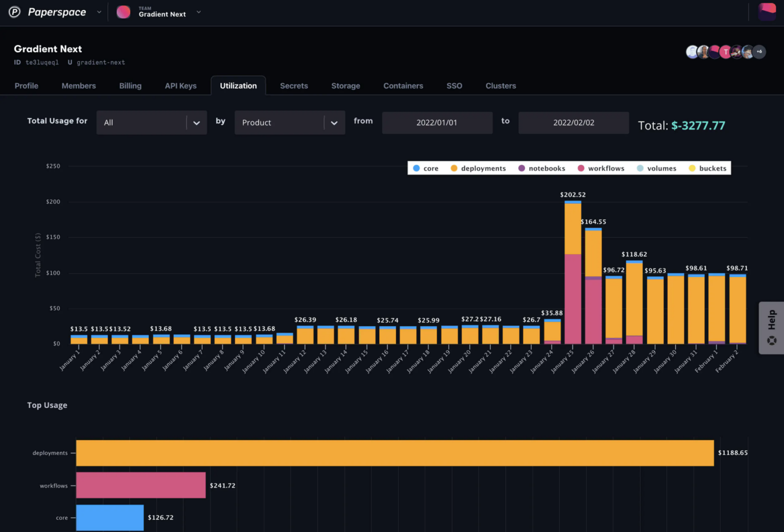
Task: Click the 2022/02/02 end date field
Action: pyautogui.click(x=573, y=123)
